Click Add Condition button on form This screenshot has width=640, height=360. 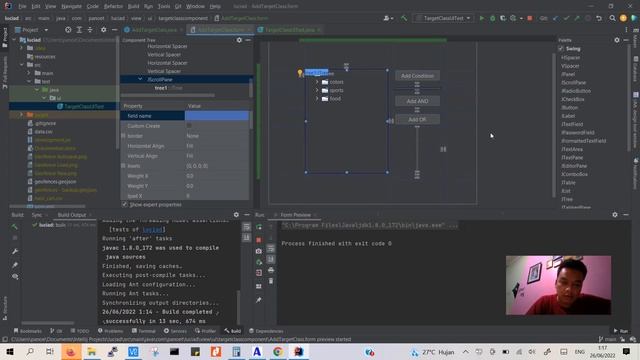[x=417, y=76]
